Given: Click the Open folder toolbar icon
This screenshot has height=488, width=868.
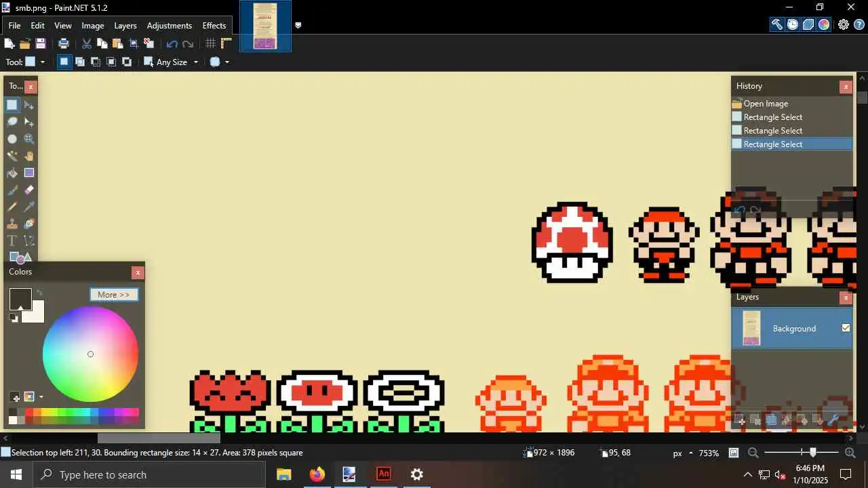Looking at the screenshot, I should click(x=25, y=43).
